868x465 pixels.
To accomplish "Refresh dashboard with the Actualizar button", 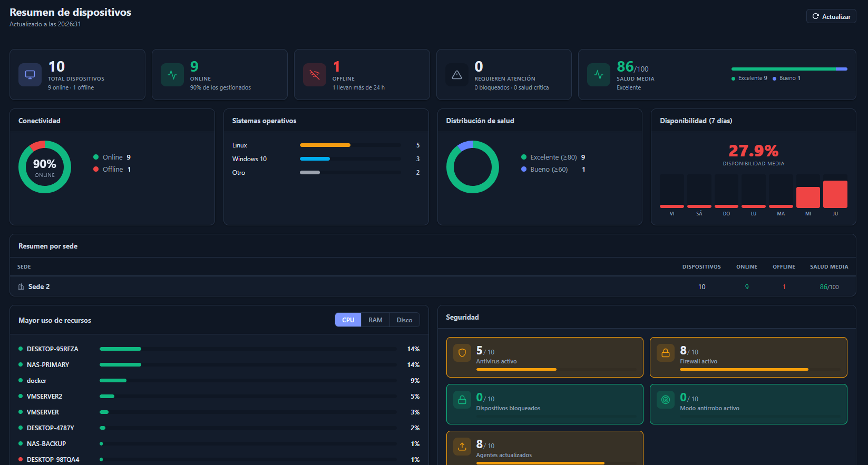I will click(831, 16).
